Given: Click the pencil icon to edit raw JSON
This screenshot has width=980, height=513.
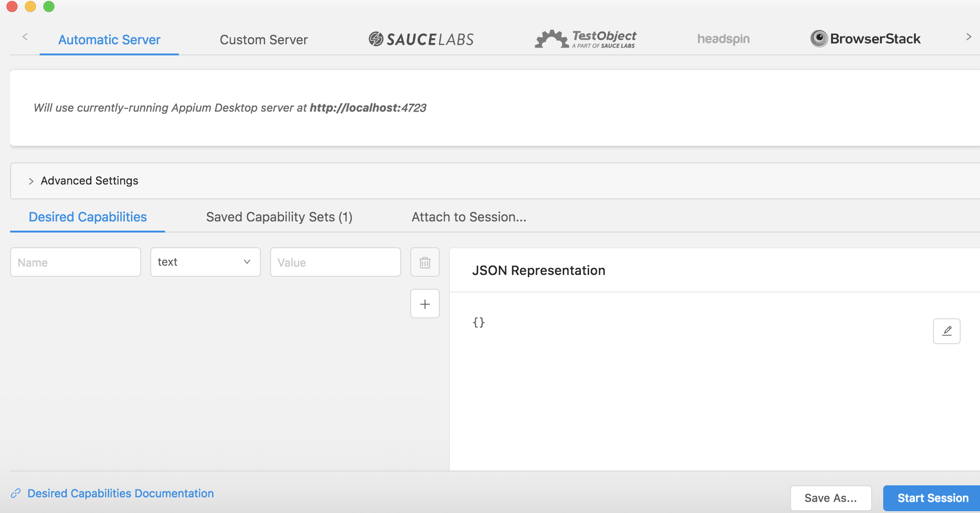Looking at the screenshot, I should (946, 331).
